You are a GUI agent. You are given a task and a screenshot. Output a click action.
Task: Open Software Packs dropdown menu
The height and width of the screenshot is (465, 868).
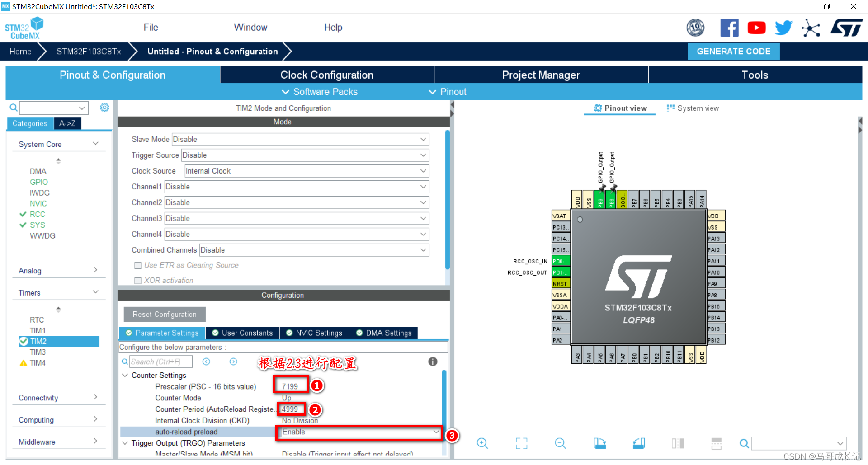tap(320, 92)
